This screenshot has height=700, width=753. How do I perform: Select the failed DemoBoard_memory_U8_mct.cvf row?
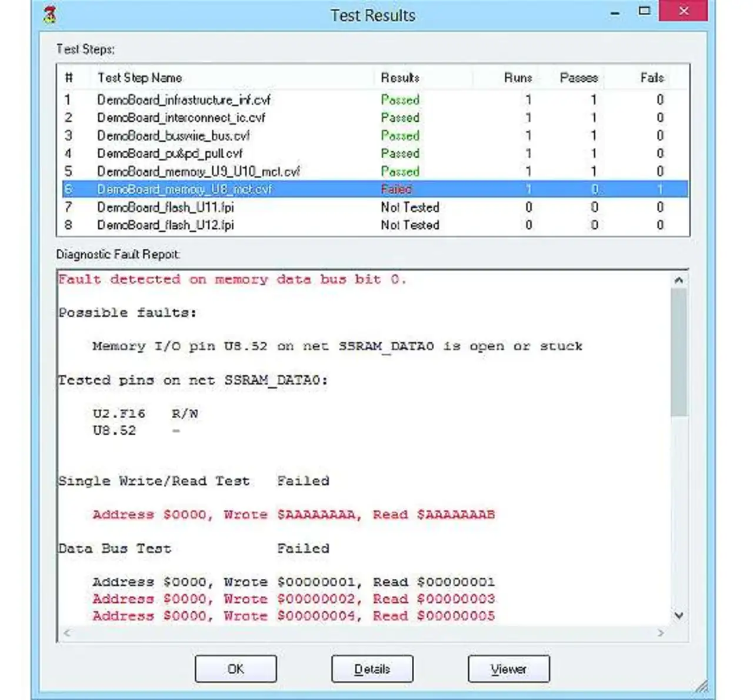pyautogui.click(x=184, y=189)
